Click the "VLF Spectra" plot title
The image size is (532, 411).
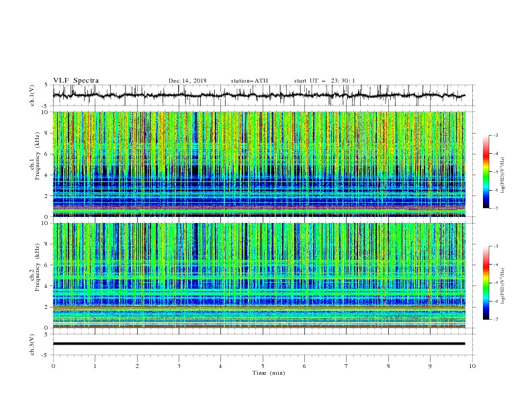[76, 81]
